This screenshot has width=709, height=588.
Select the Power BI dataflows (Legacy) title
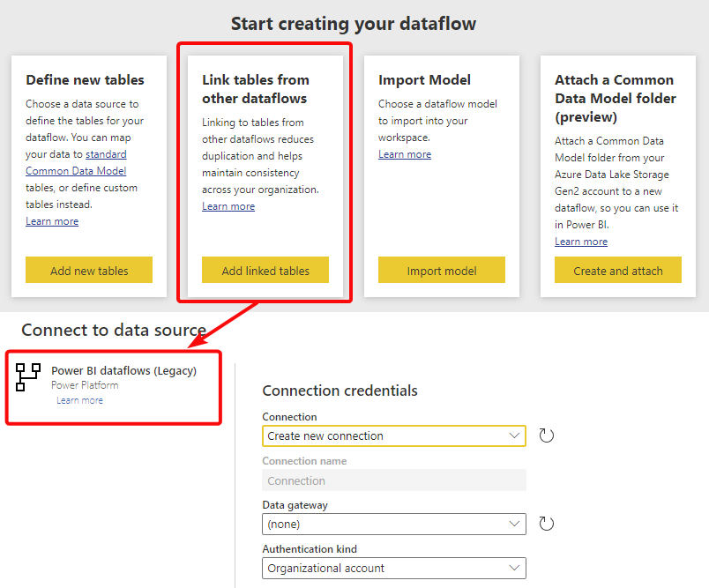click(123, 371)
